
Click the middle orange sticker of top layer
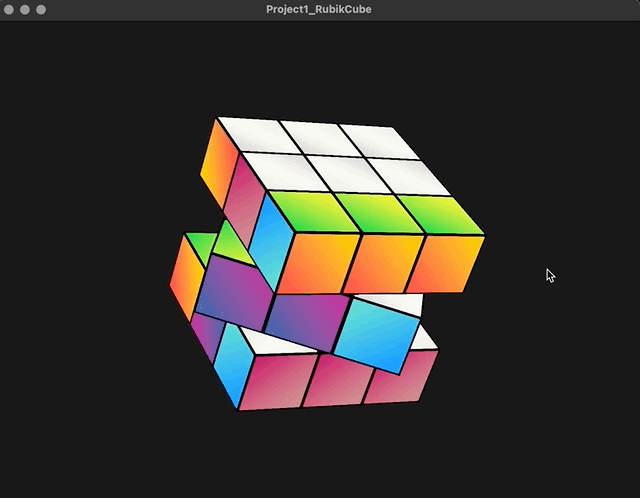point(382,263)
